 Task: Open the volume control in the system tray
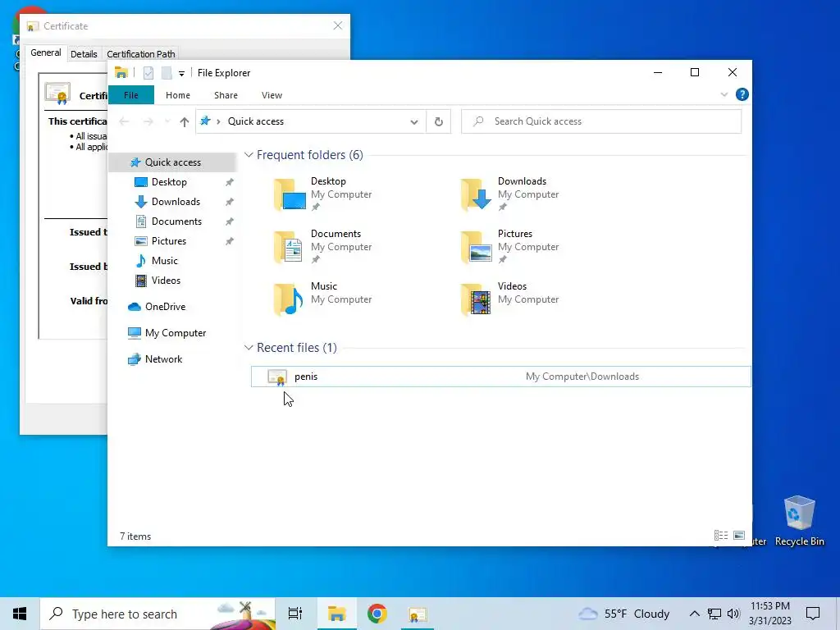click(733, 614)
